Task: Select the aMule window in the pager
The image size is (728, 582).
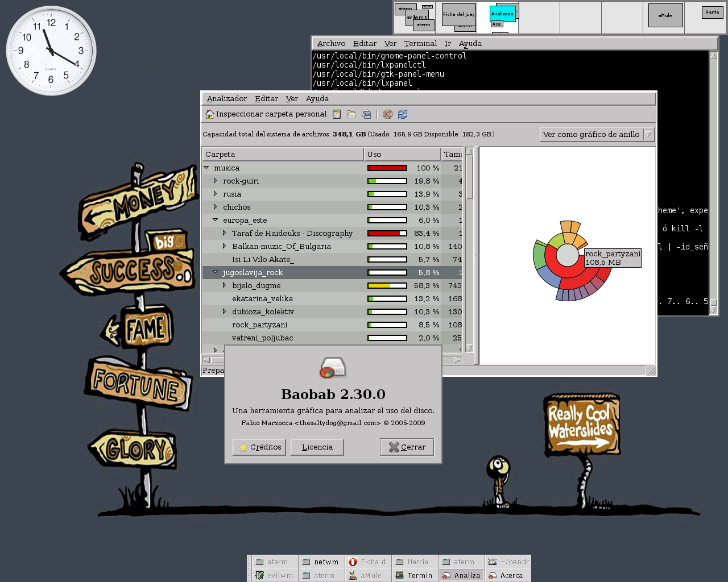Action: pos(665,15)
